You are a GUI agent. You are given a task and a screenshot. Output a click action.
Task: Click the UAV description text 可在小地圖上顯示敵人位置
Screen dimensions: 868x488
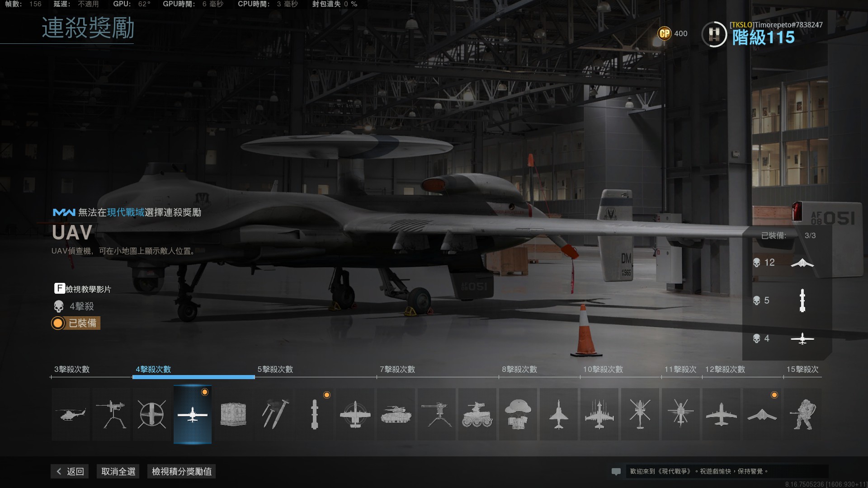tap(147, 251)
